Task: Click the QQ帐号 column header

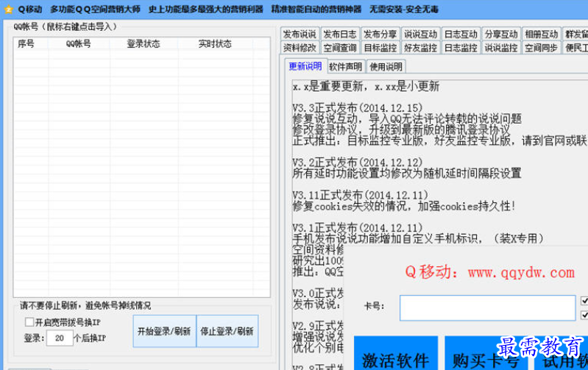Action: click(78, 44)
